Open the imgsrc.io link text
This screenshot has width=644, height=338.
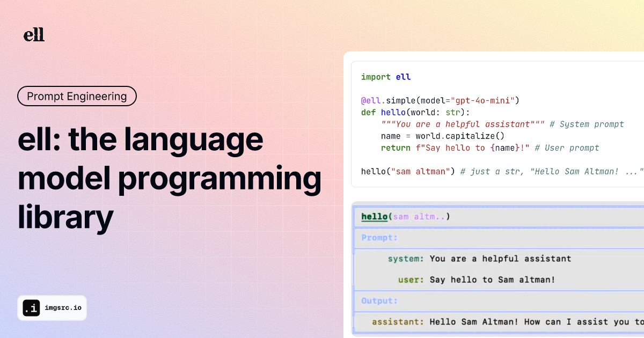click(x=63, y=308)
